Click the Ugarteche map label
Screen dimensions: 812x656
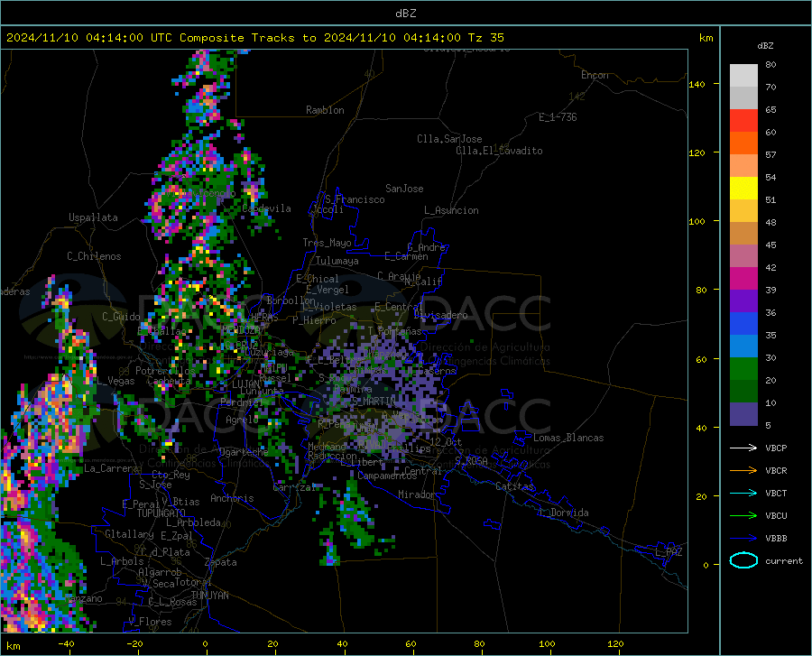(x=244, y=451)
